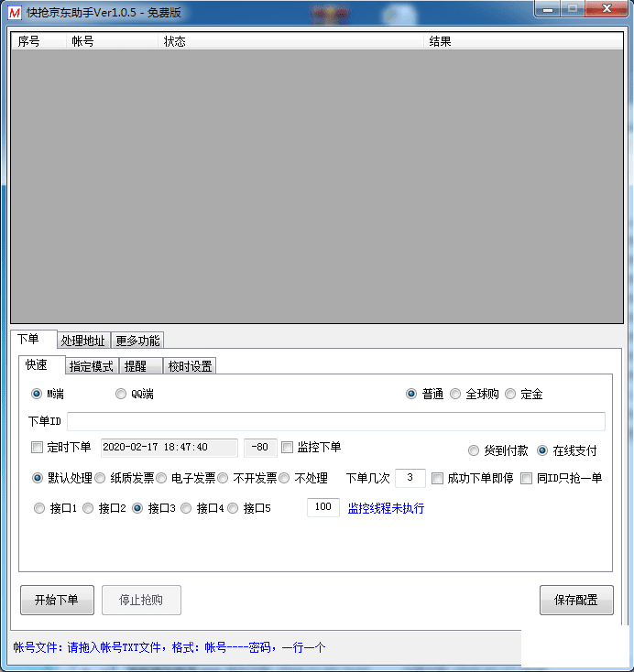Open the 指定模式 sub-tab
The height and width of the screenshot is (672, 634).
point(92,366)
